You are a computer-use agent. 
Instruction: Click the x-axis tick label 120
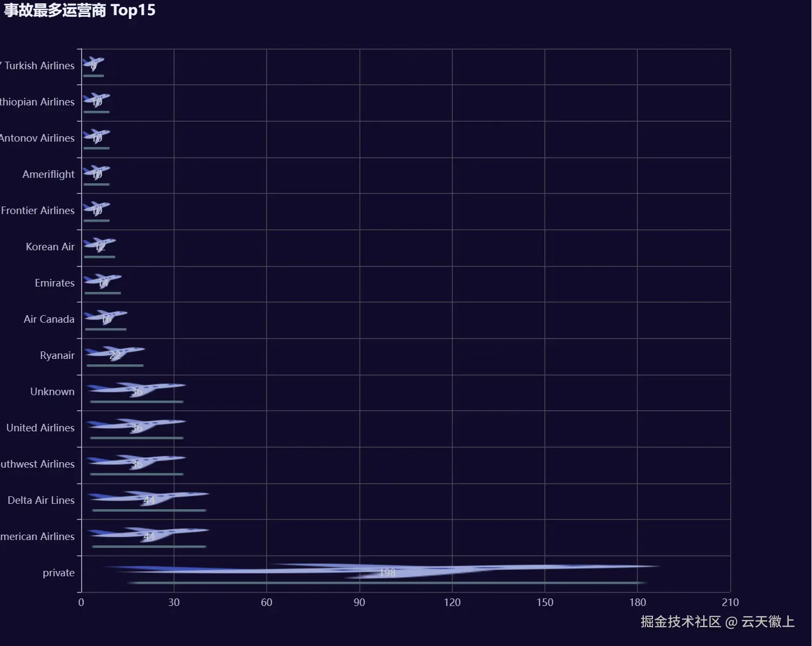click(452, 602)
